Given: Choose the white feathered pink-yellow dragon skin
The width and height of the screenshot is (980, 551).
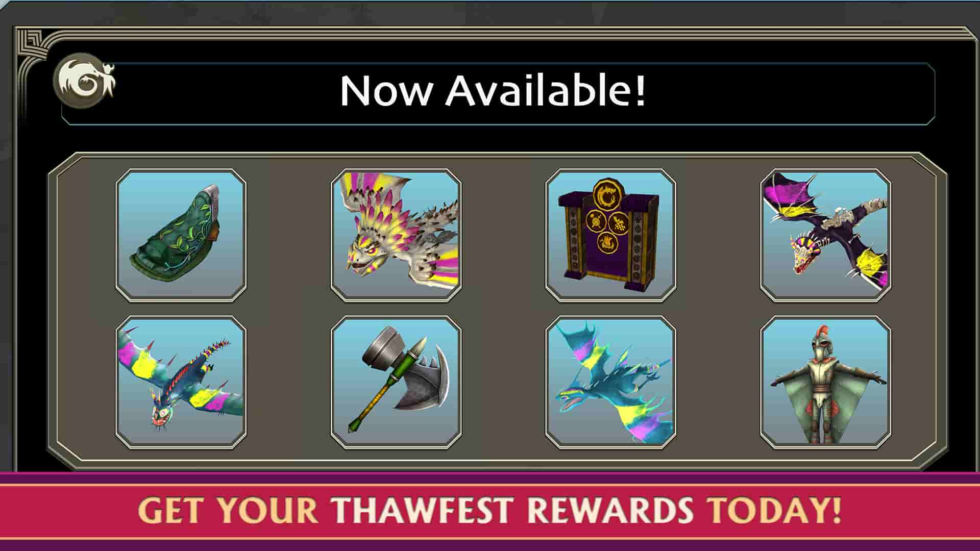Looking at the screenshot, I should (396, 235).
